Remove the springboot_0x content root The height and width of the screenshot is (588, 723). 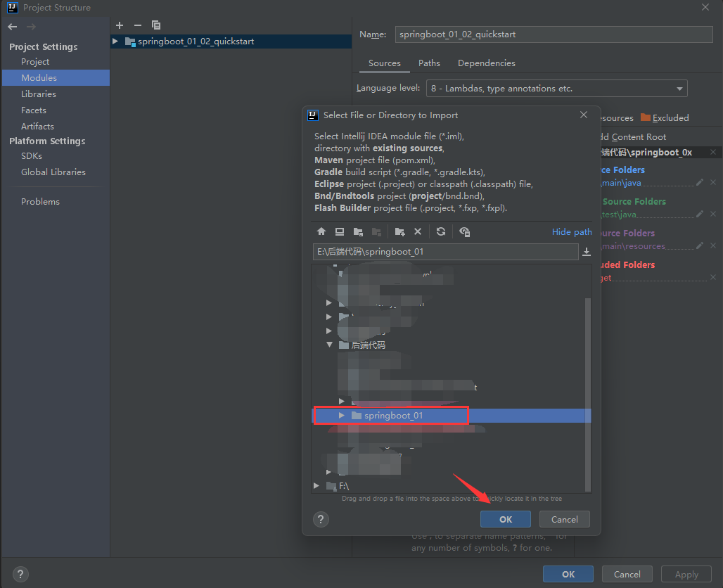point(713,152)
